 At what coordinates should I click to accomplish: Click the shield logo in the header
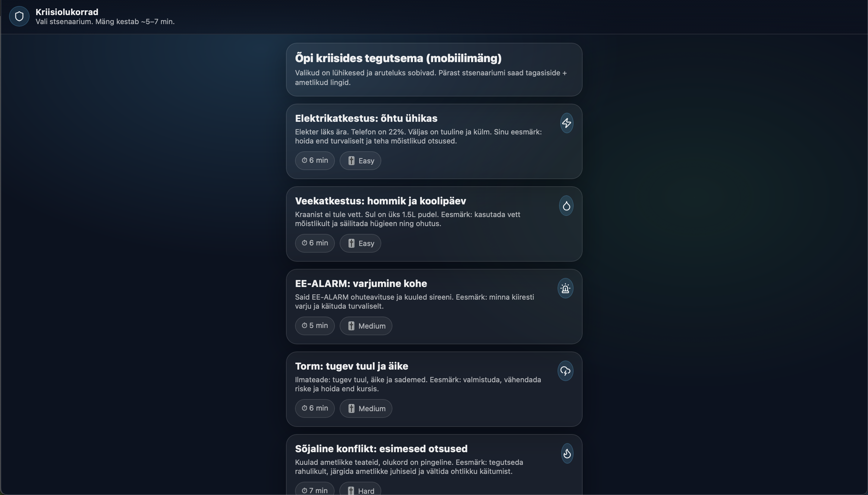pos(19,16)
